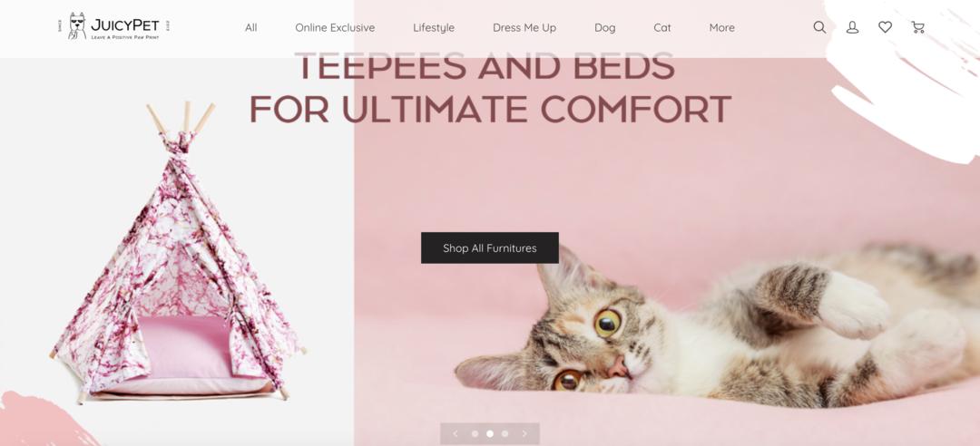Go to previous slide arrow
The height and width of the screenshot is (446, 980).
click(455, 433)
